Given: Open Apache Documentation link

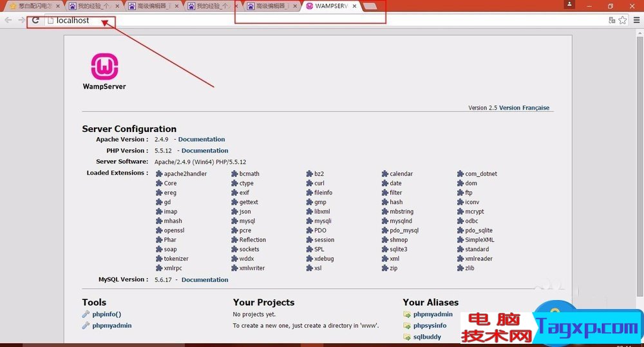Looking at the screenshot, I should (201, 139).
